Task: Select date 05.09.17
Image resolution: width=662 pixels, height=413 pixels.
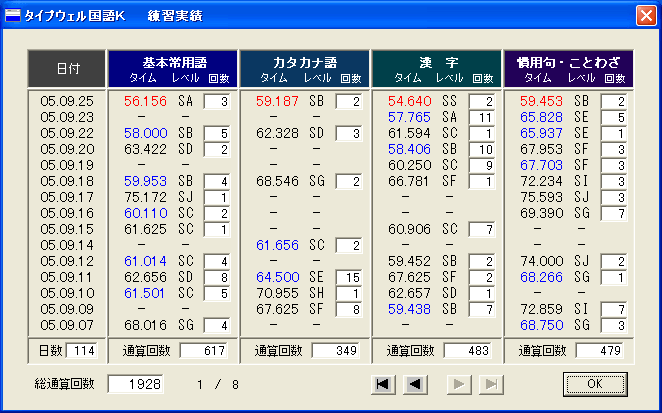Action: (67, 198)
